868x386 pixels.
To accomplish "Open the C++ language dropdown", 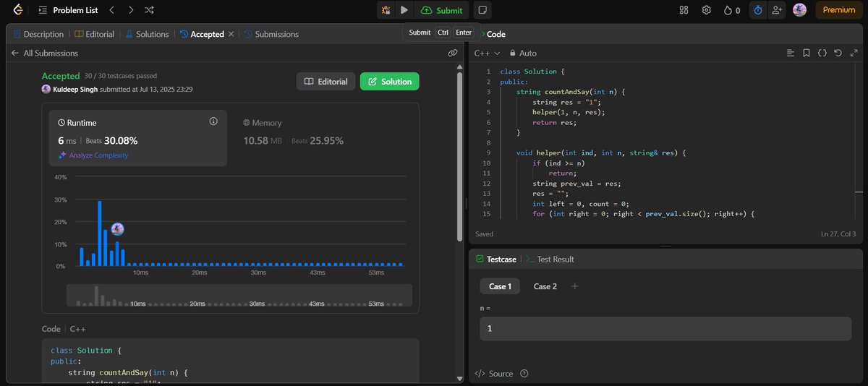I will [487, 53].
